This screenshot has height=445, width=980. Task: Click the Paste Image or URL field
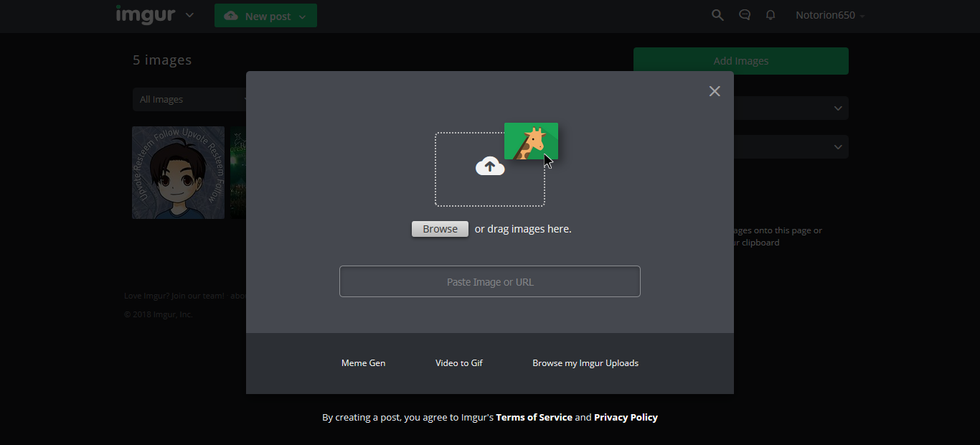tap(489, 281)
